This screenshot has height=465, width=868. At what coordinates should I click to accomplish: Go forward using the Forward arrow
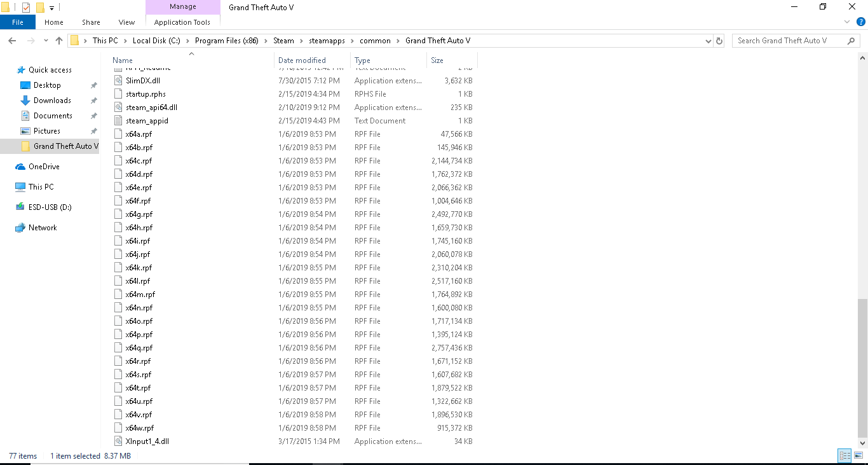29,41
